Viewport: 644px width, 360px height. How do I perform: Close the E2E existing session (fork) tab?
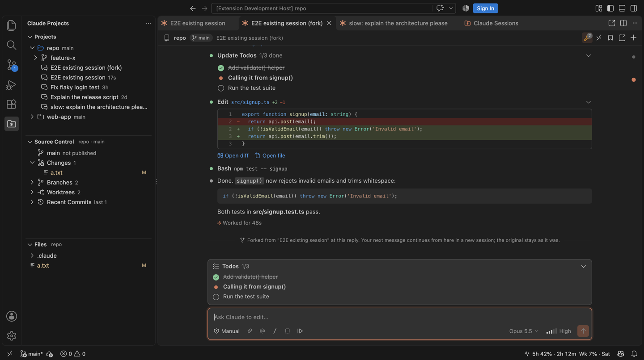(x=329, y=23)
